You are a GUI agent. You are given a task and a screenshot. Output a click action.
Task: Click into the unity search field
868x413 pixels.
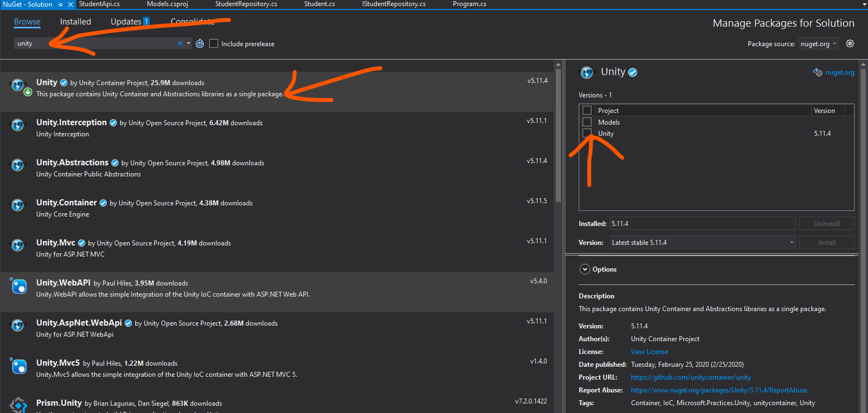click(95, 43)
